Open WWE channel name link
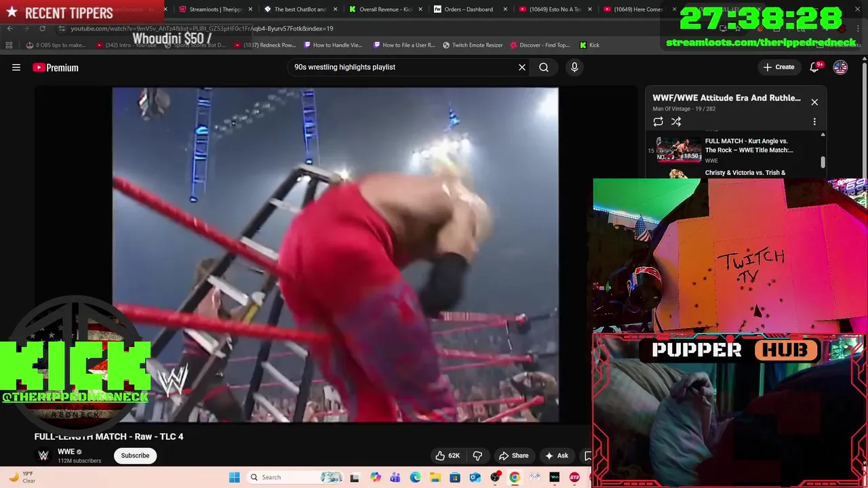868x488 pixels. (x=66, y=451)
